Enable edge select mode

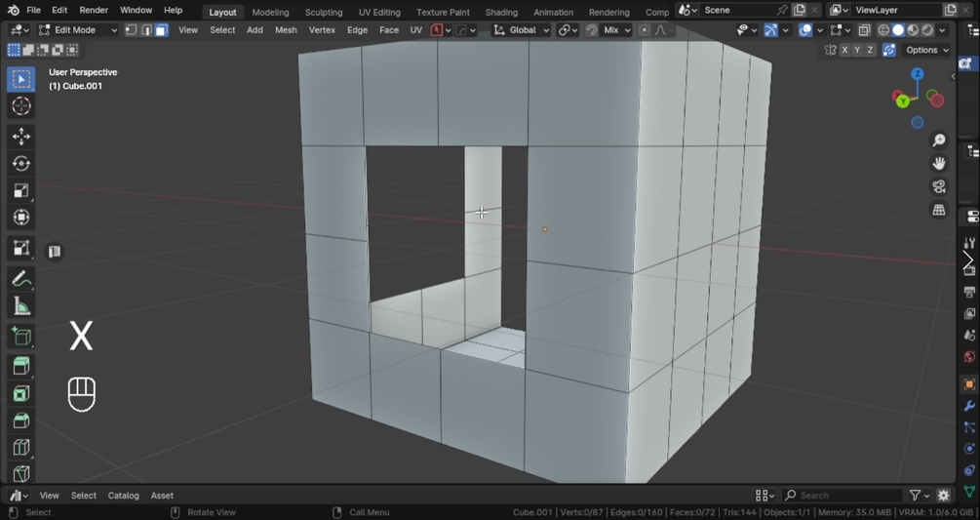coord(146,30)
